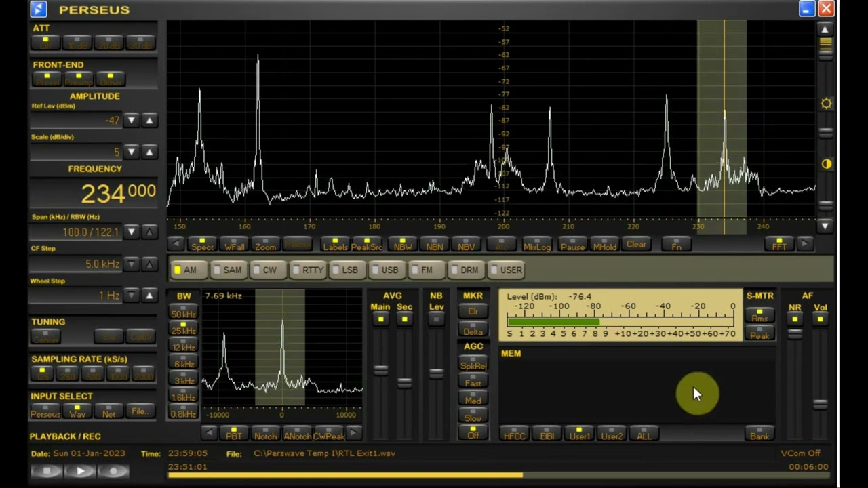Decrease the Span/RBW value
This screenshot has height=488, width=868.
[132, 232]
